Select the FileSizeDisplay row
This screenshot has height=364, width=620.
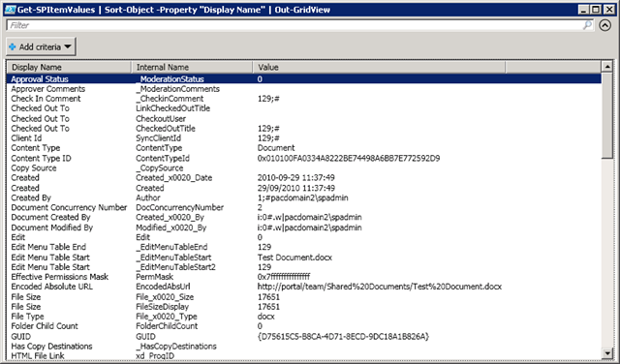click(x=303, y=307)
